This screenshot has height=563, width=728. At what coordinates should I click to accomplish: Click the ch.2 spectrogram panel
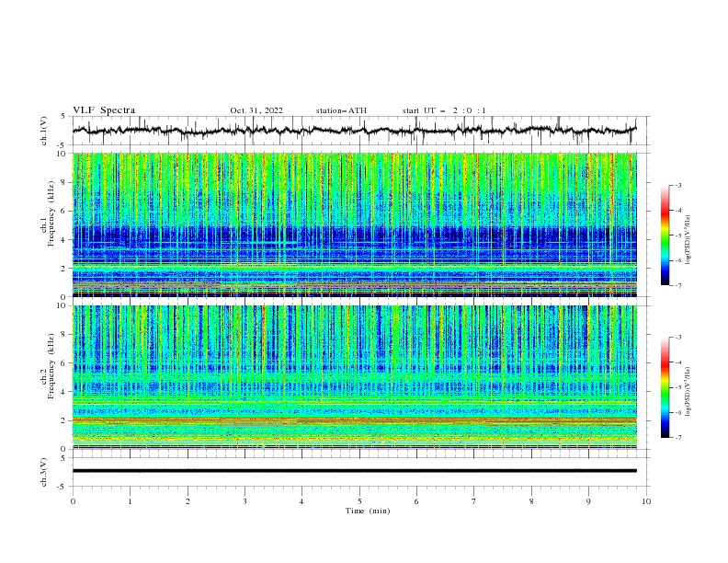click(x=354, y=377)
